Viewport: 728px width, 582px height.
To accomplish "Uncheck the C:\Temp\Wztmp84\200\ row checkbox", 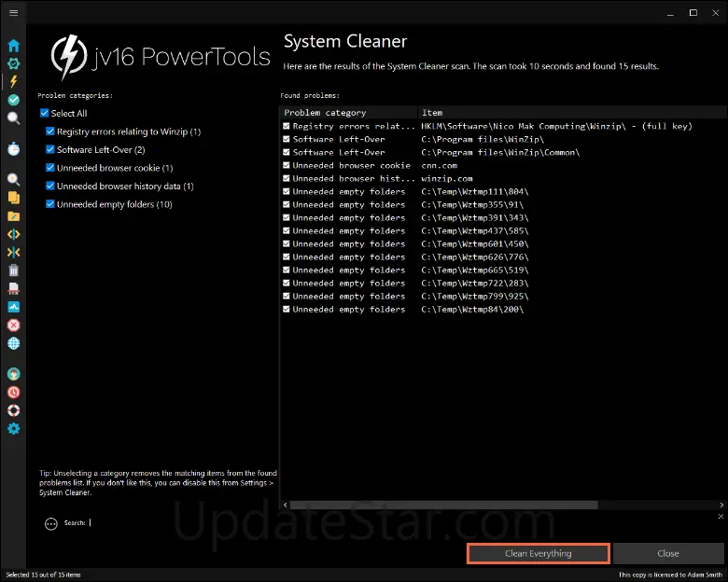I will pos(287,309).
